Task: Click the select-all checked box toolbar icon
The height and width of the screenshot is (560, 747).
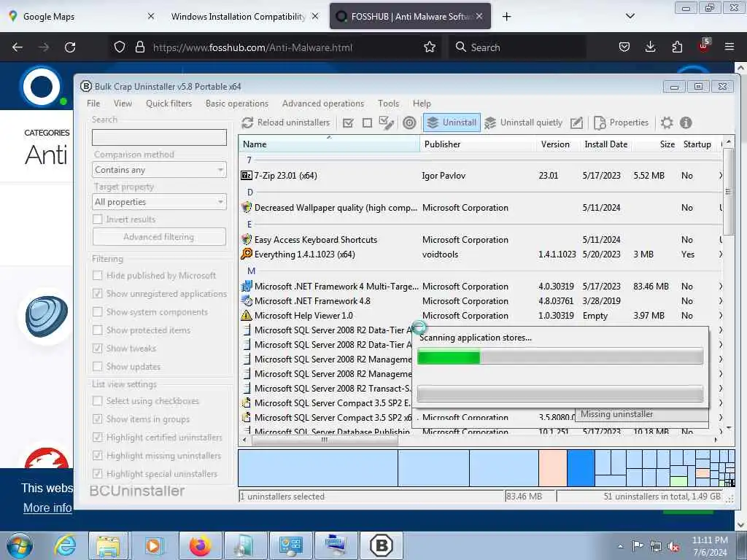Action: point(348,122)
